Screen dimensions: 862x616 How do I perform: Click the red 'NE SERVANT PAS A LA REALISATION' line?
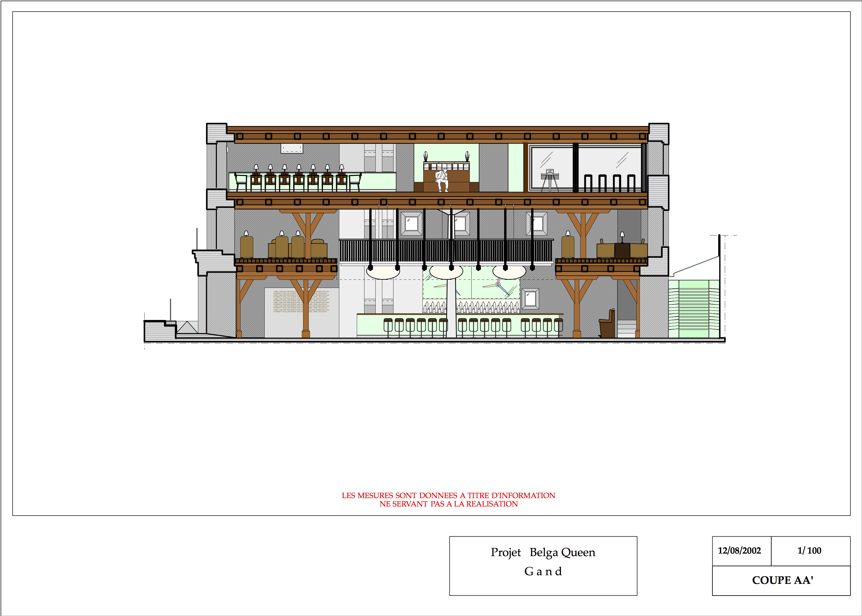(x=448, y=504)
